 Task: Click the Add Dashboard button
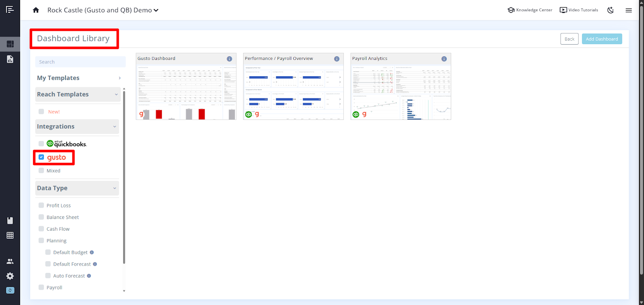[602, 39]
